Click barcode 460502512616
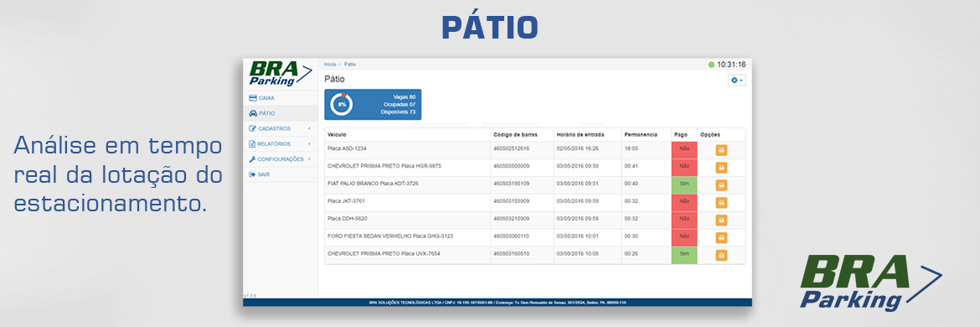This screenshot has height=327, width=980. (511, 148)
